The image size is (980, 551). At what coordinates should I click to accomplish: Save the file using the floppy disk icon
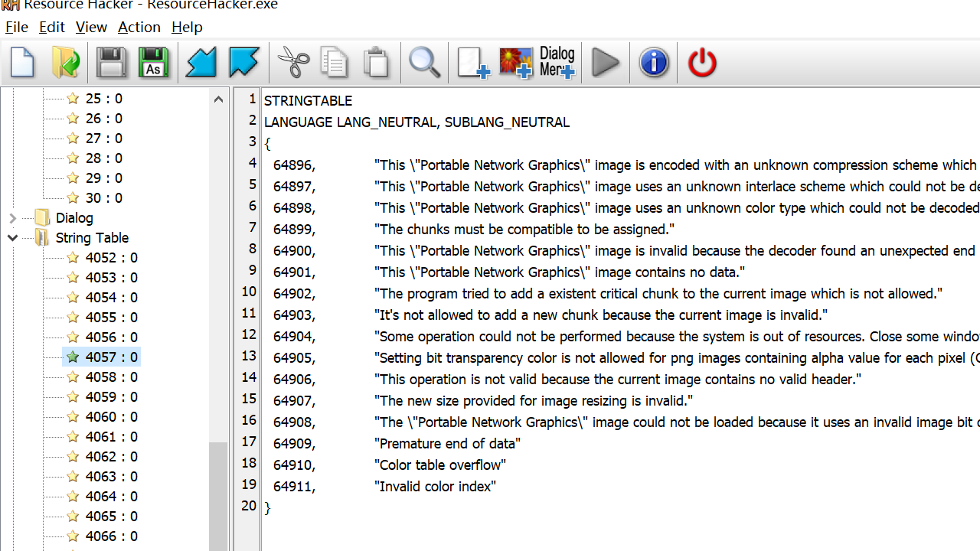click(x=111, y=63)
